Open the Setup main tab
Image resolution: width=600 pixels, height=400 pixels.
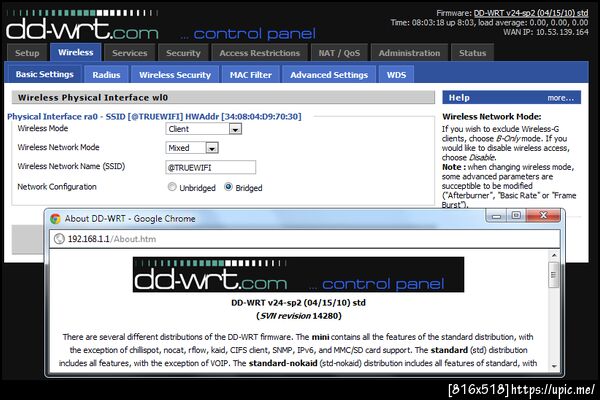click(27, 52)
